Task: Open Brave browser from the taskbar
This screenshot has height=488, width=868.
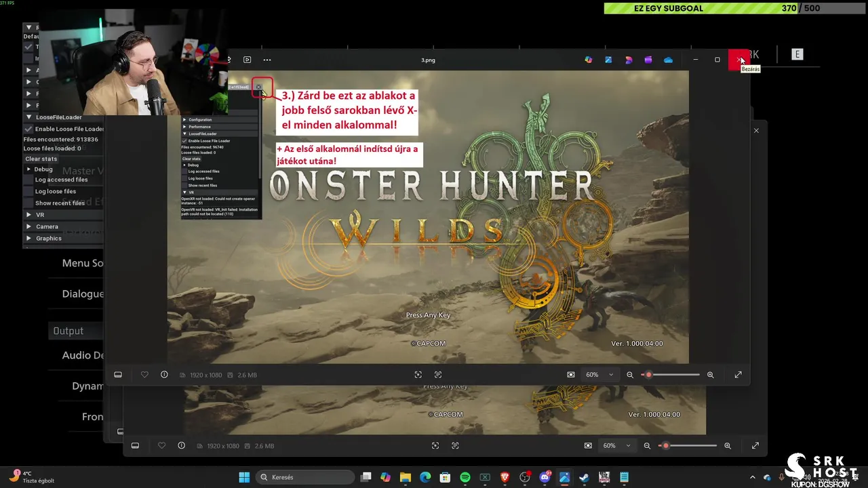Action: pyautogui.click(x=505, y=477)
